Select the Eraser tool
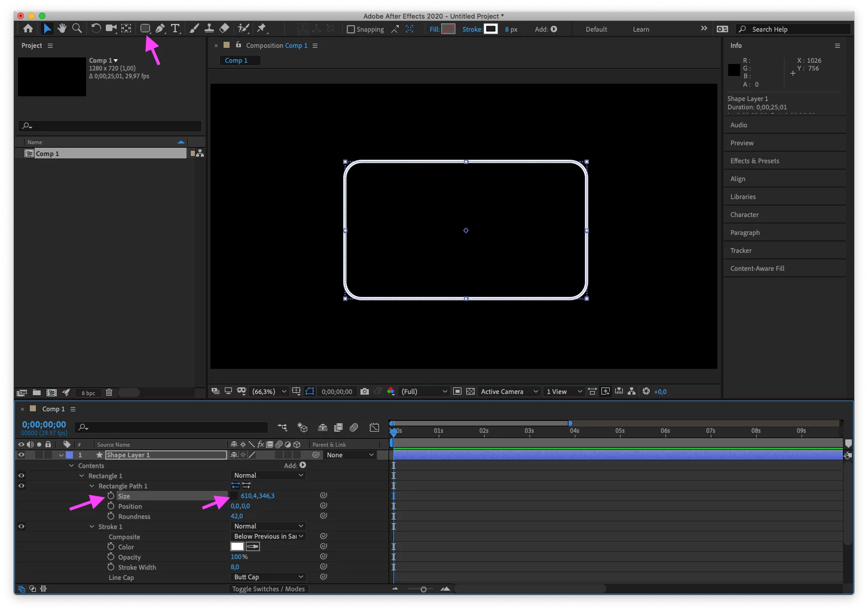This screenshot has width=868, height=611. click(224, 28)
